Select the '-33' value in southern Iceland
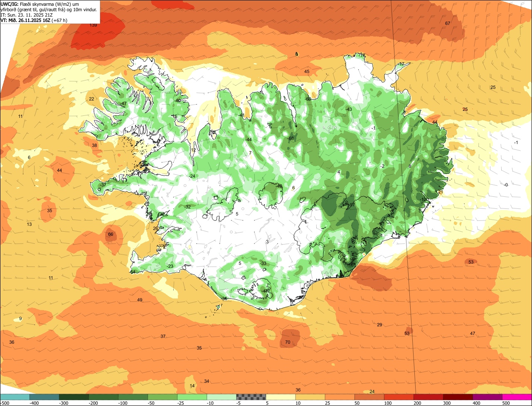 263,263
